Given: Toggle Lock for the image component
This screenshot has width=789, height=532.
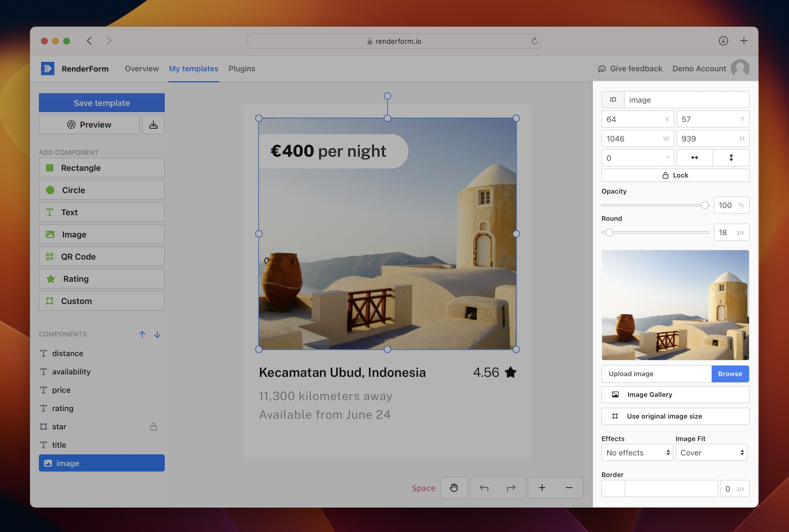Looking at the screenshot, I should [x=675, y=175].
